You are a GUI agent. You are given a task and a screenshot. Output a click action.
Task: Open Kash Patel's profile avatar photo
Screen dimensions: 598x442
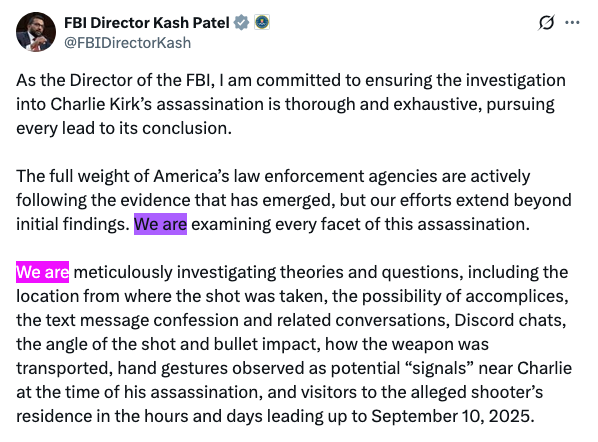36,32
